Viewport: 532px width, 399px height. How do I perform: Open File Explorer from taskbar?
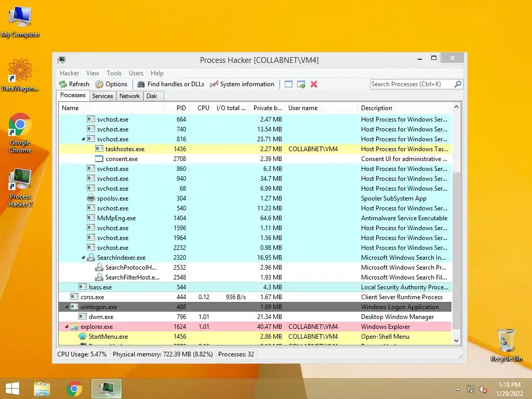(42, 389)
